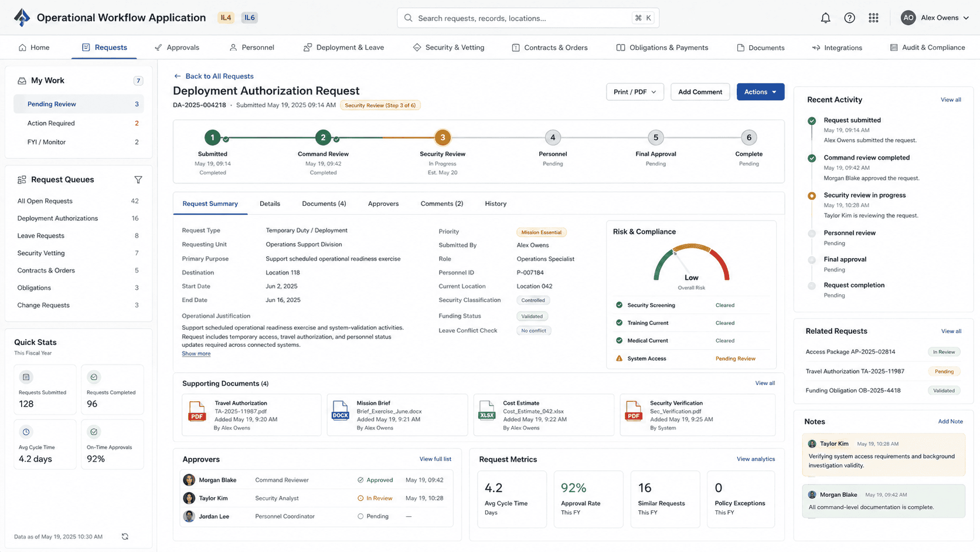Click the Requests Submitted stat icon

point(26,377)
